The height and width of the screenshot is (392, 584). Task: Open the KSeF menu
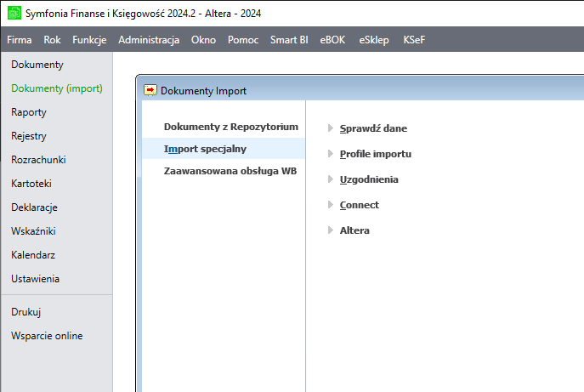(x=414, y=40)
